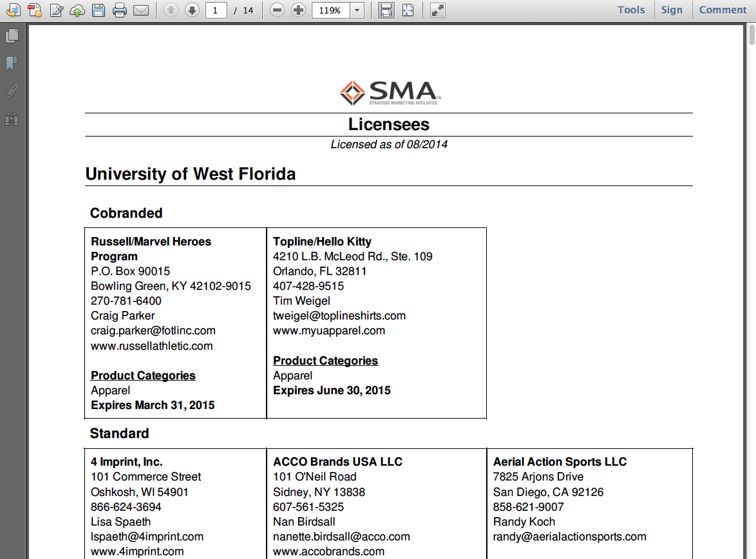Click the Standard section heading

(119, 433)
